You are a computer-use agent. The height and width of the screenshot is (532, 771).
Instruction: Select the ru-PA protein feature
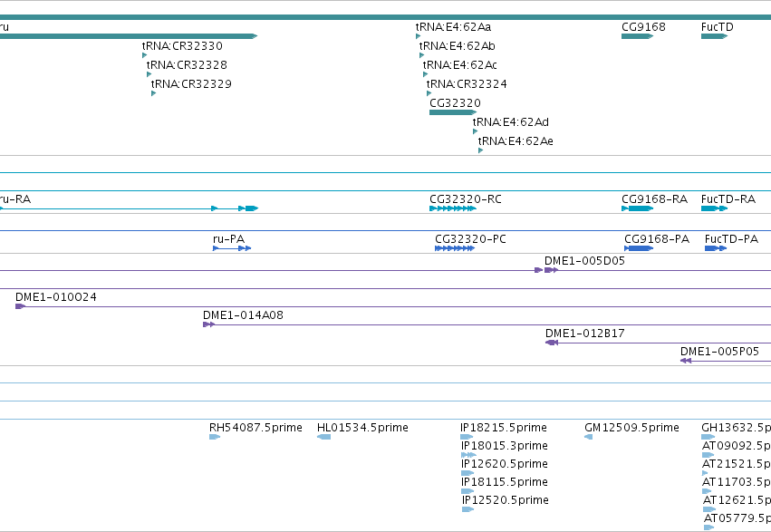pyautogui.click(x=232, y=248)
